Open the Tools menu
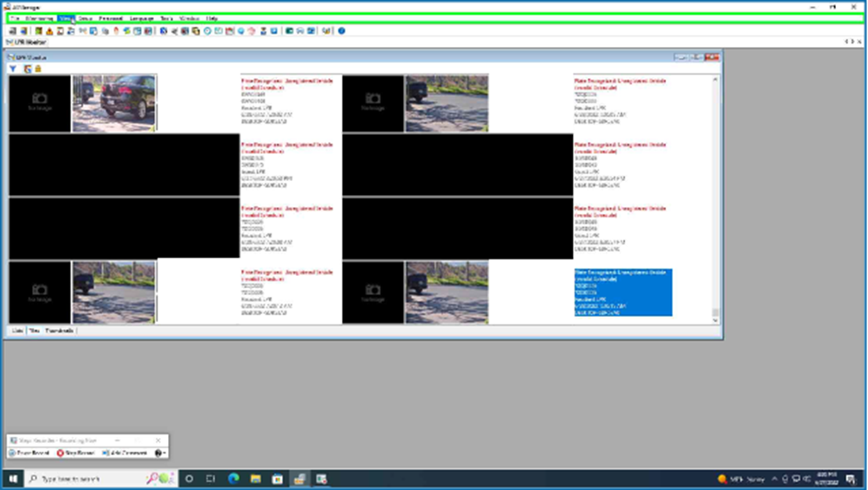Image resolution: width=868 pixels, height=490 pixels. (166, 17)
